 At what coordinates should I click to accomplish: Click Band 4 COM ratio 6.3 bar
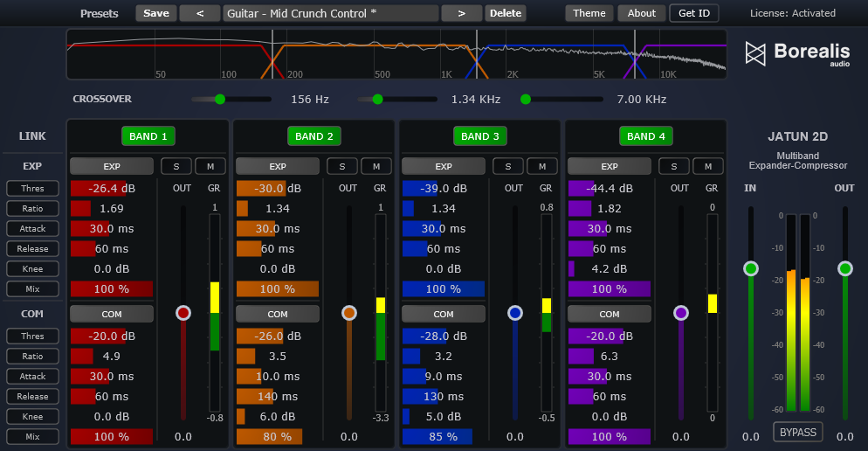[x=610, y=357]
